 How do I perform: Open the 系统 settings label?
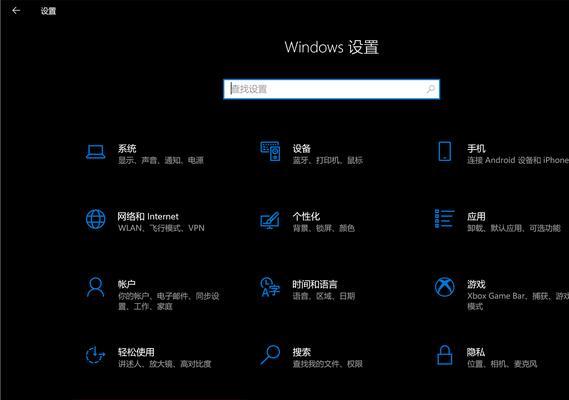127,148
